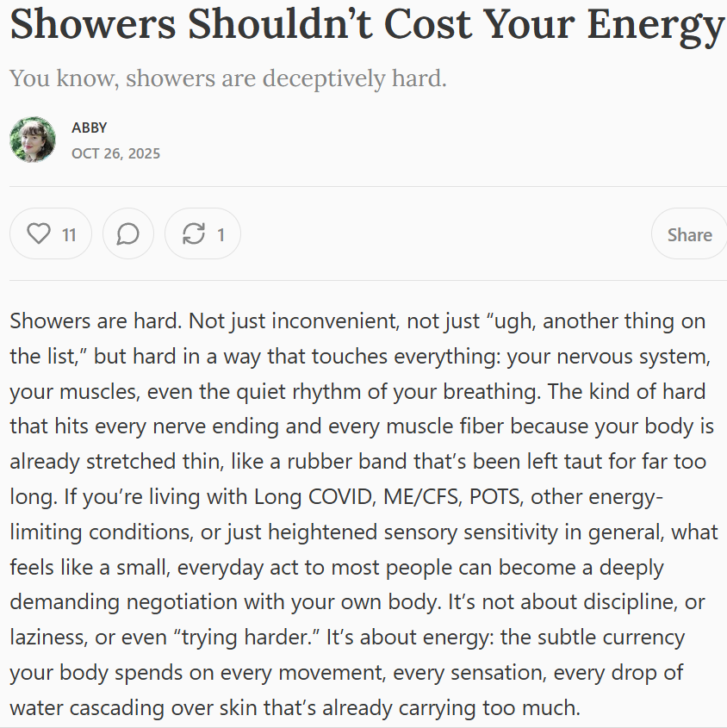The height and width of the screenshot is (728, 727).
Task: Click the like count number 11
Action: point(69,234)
